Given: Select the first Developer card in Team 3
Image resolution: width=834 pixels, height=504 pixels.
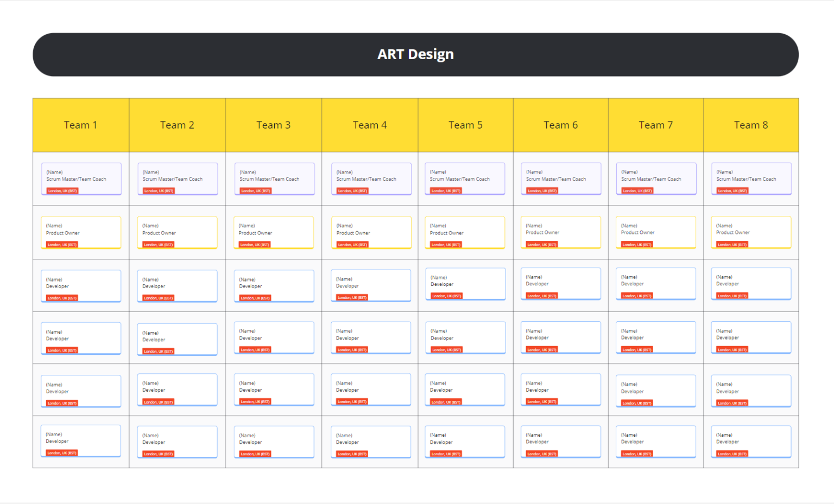Looking at the screenshot, I should [x=274, y=286].
